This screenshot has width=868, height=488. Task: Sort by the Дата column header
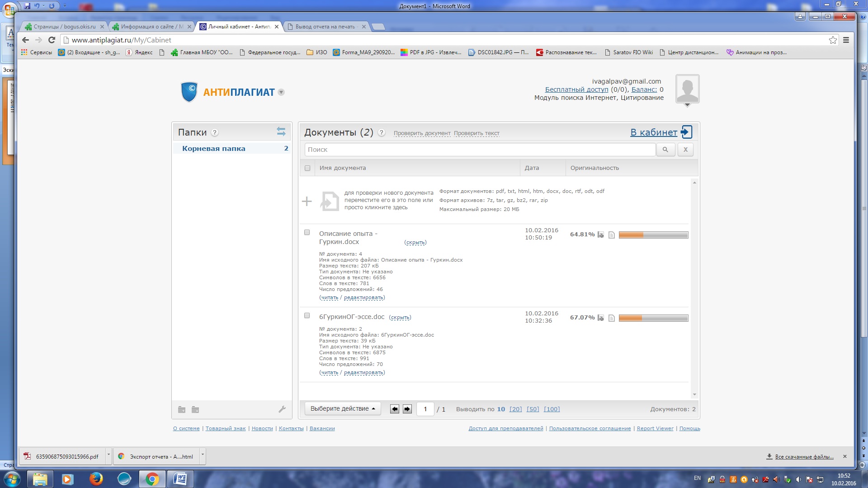(x=532, y=168)
